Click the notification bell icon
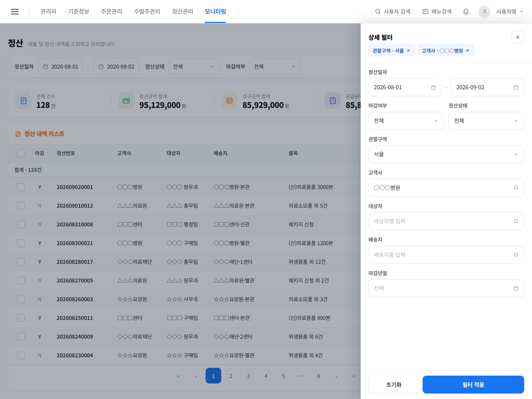Screen dimensions: 532x399 pyautogui.click(x=466, y=11)
